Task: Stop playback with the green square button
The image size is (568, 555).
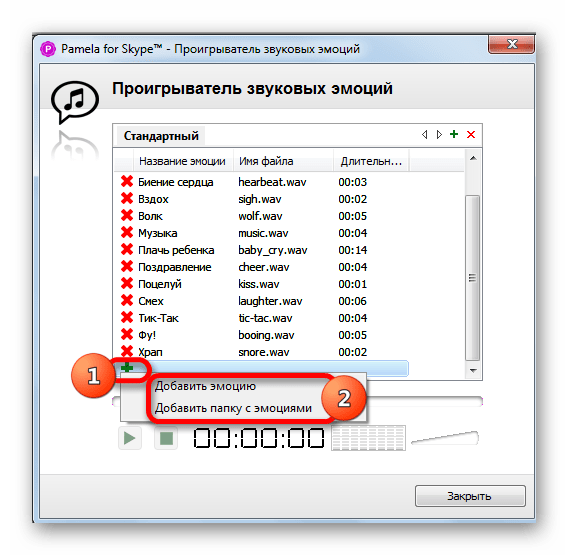Action: pos(166,438)
